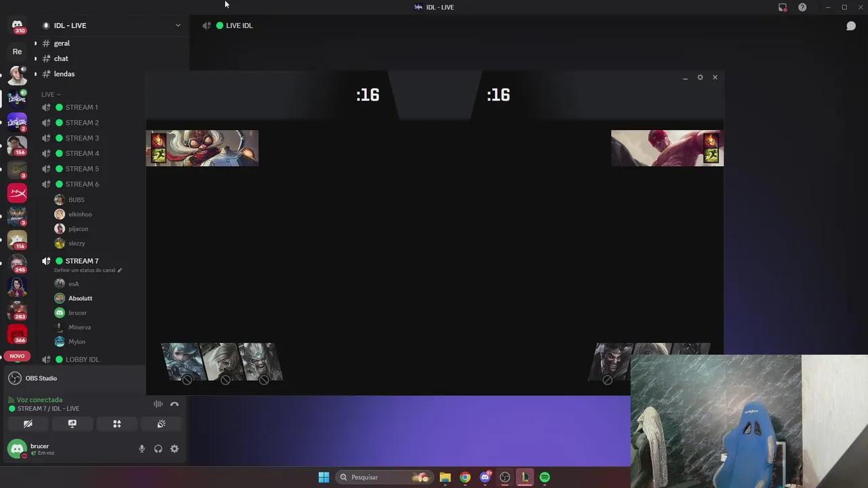Screen dimensions: 868x488
Task: Open the HyperX server icon
Action: [x=17, y=193]
